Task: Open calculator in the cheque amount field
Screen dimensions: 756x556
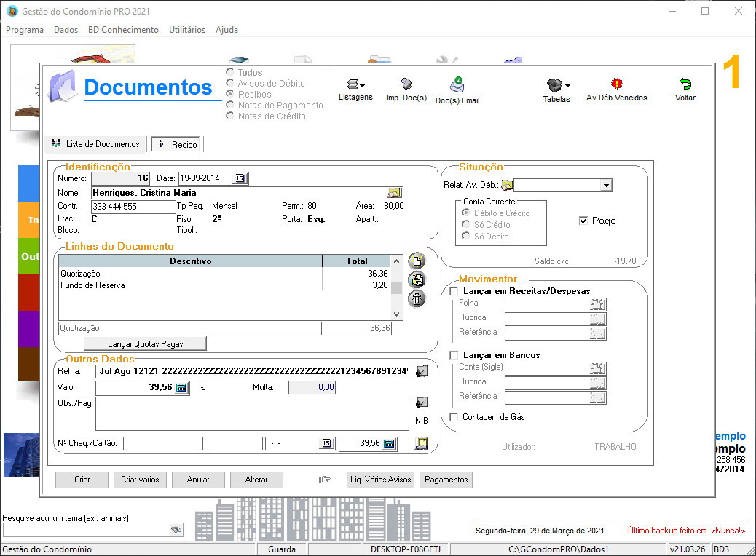Action: pos(389,444)
